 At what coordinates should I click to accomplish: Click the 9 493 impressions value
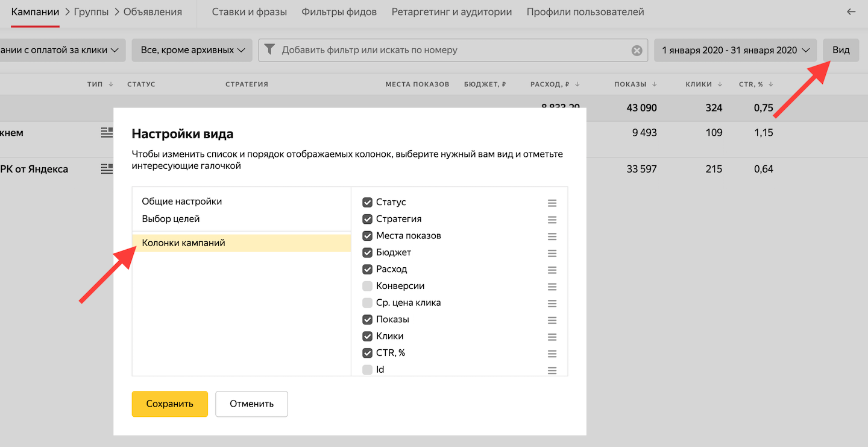tap(644, 133)
